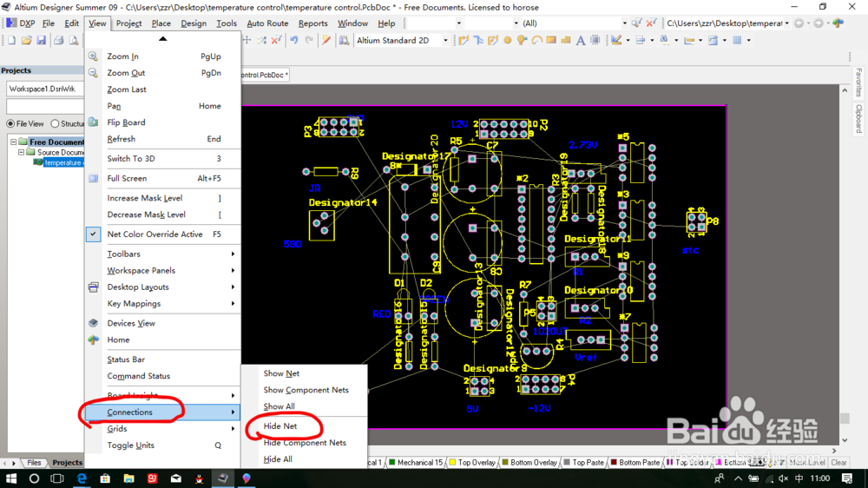Click vertical scrollbar down arrow of PCB view
The width and height of the screenshot is (868, 488).
[x=845, y=440]
